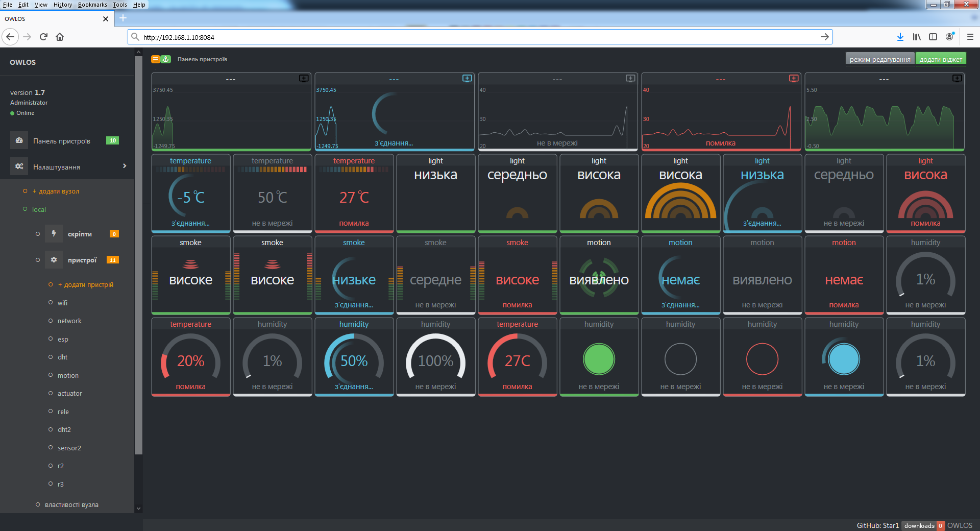Click the + додати пристрій link
Image resolution: width=980 pixels, height=531 pixels.
click(86, 284)
